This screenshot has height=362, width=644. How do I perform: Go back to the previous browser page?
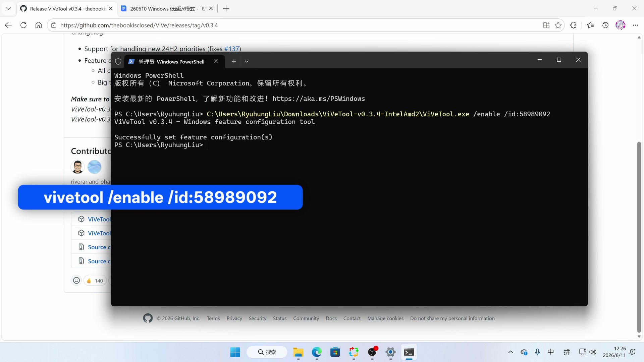click(8, 25)
